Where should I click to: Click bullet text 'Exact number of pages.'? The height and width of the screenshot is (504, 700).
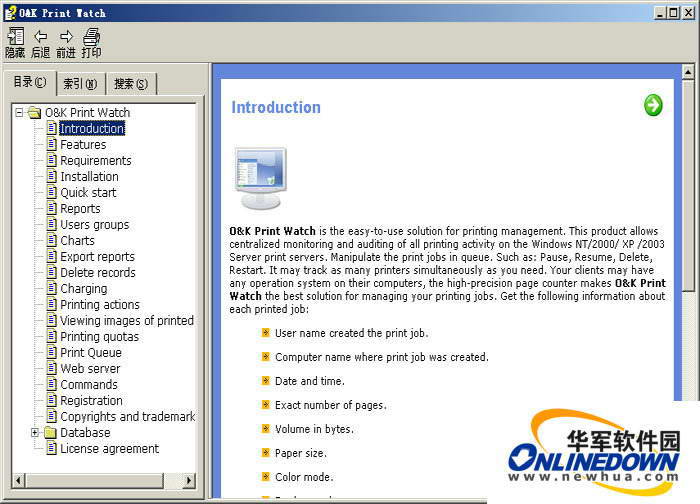[x=331, y=405]
